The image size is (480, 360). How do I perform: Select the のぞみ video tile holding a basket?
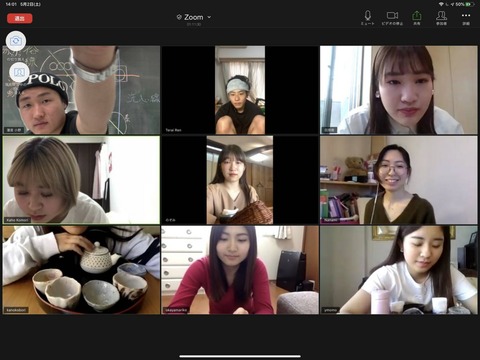[x=240, y=180]
